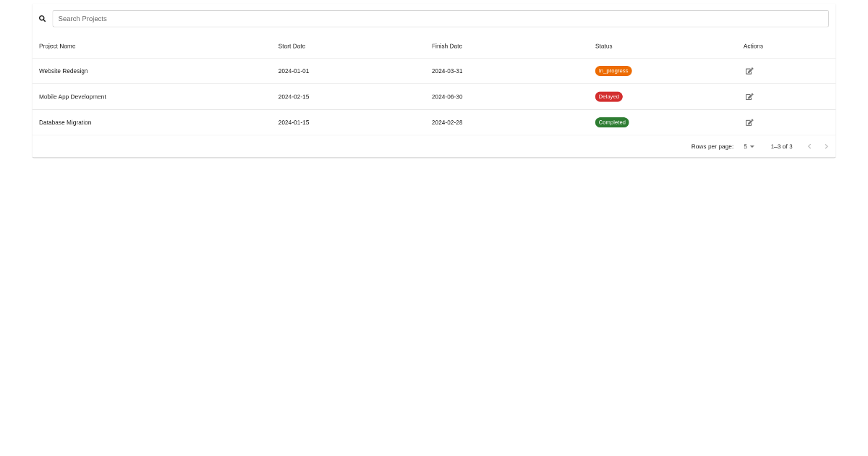Click the previous page chevron

pyautogui.click(x=809, y=146)
